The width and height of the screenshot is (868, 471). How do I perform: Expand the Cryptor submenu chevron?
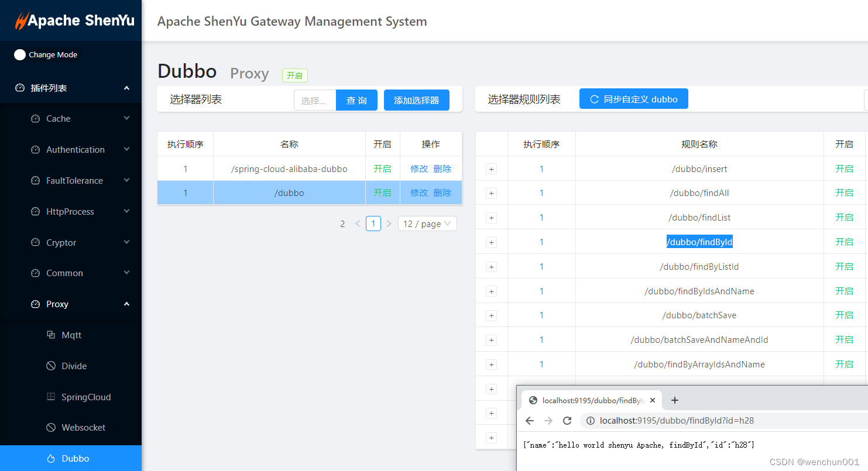126,242
